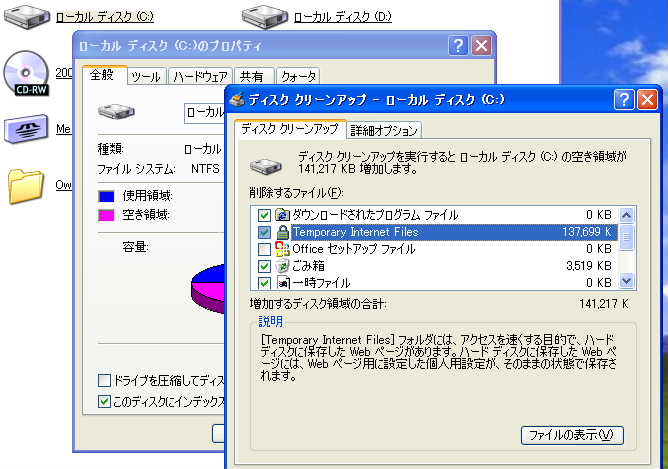This screenshot has height=469, width=668.
Task: Switch to the クォータ tab
Action: tap(299, 77)
